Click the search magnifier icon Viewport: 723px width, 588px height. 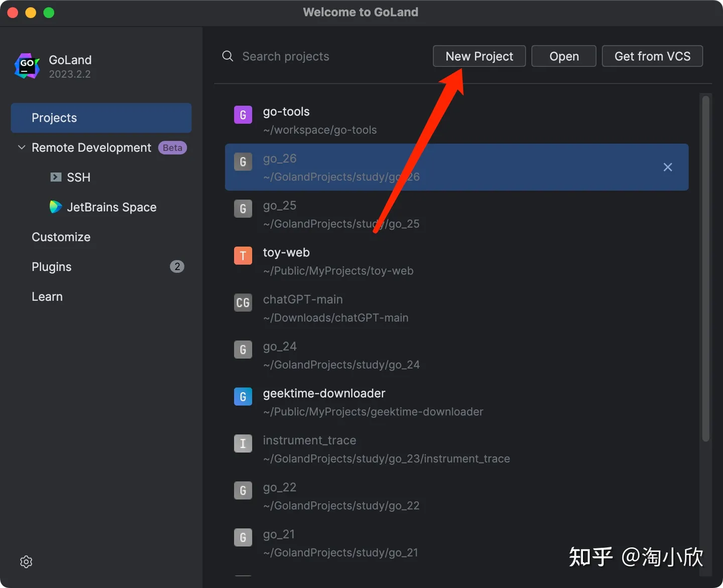pyautogui.click(x=227, y=56)
